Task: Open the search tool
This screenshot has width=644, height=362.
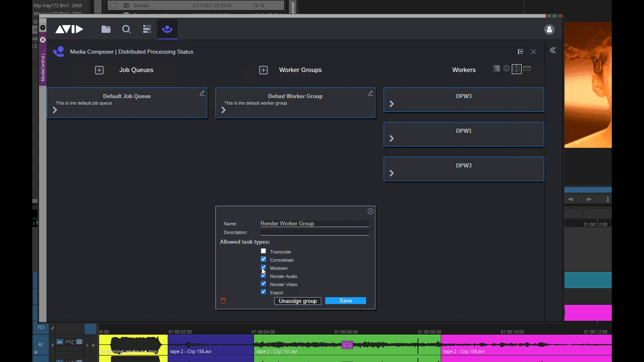Action: (x=126, y=29)
